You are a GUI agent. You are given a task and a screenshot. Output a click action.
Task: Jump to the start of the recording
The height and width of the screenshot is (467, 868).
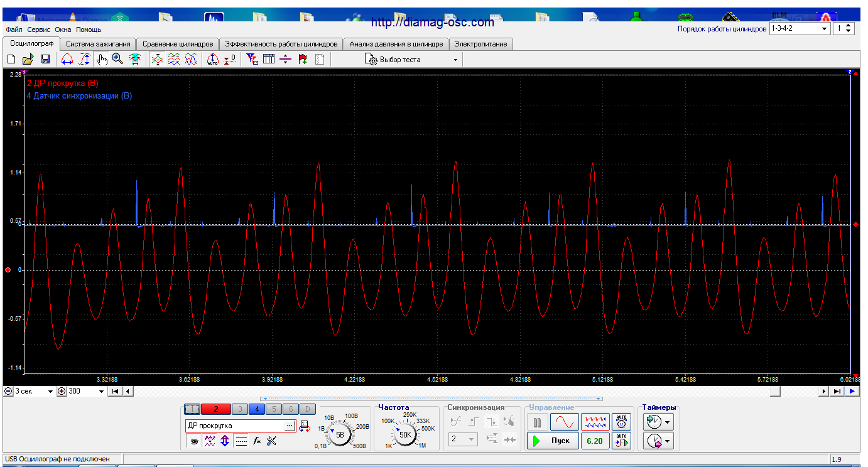coord(116,391)
